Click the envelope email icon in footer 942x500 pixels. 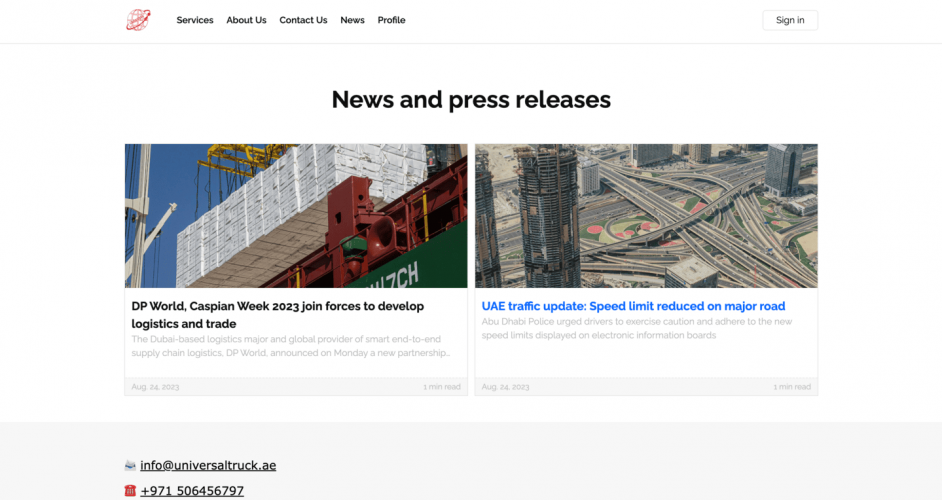click(x=130, y=465)
